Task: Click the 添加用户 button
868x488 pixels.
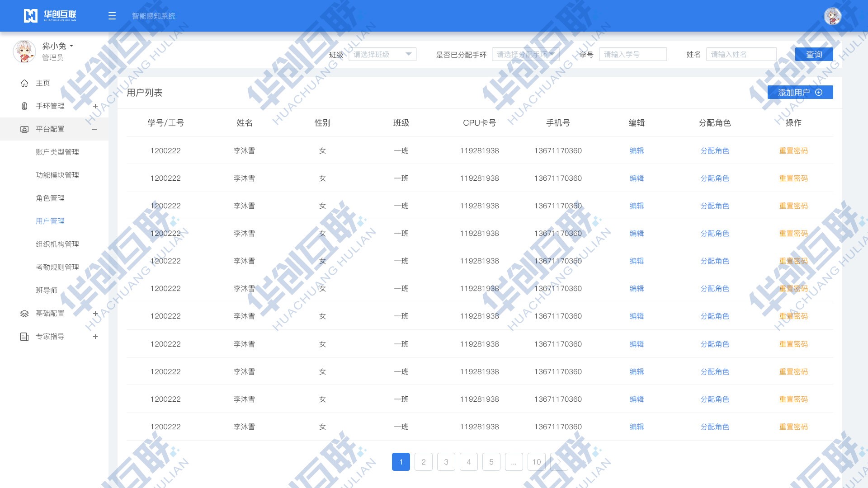Action: pos(800,92)
